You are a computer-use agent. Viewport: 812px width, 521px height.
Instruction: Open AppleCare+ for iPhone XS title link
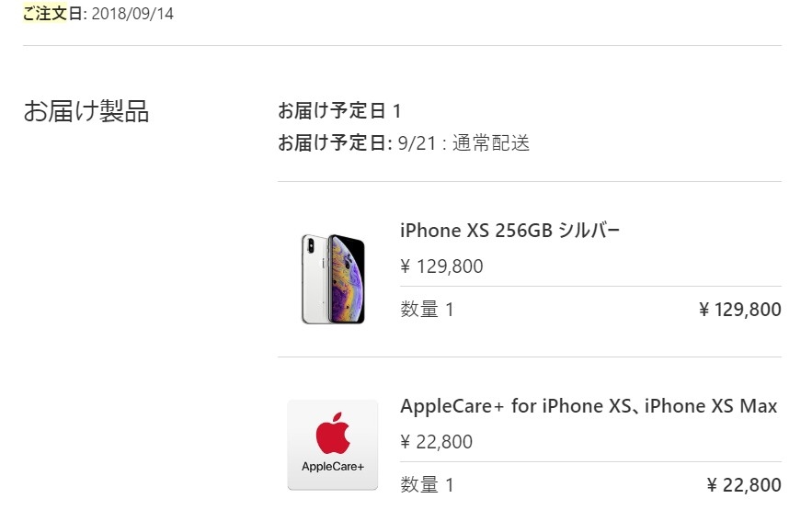pos(589,406)
